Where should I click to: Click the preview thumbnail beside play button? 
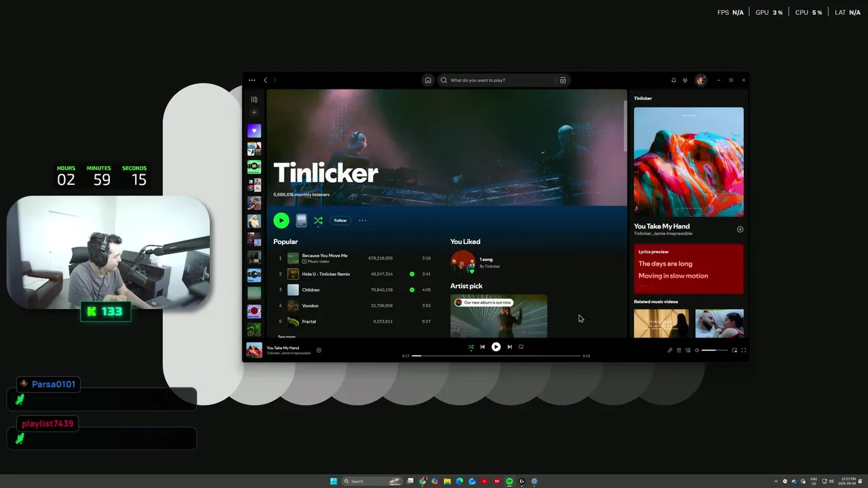(x=301, y=220)
